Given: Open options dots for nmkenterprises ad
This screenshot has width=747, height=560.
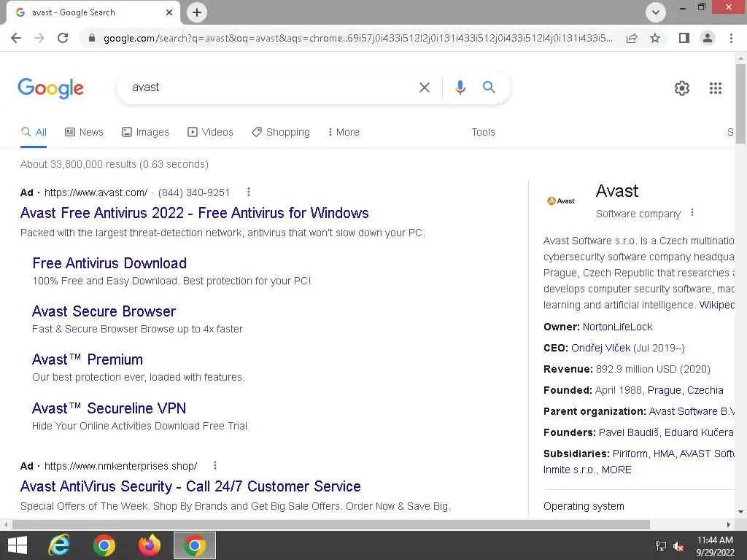Looking at the screenshot, I should 215,465.
